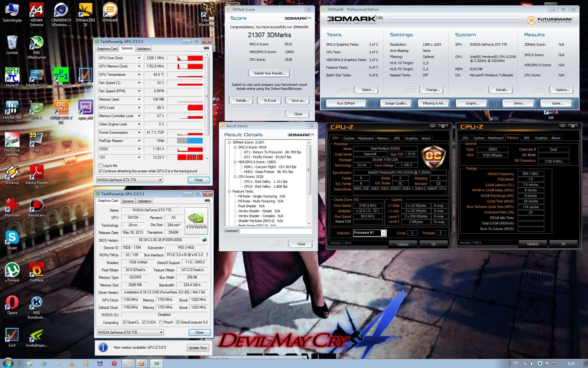Switch to Validation tab in GPU-Z Sensors window
Image resolution: width=588 pixels, height=368 pixels.
[143, 49]
